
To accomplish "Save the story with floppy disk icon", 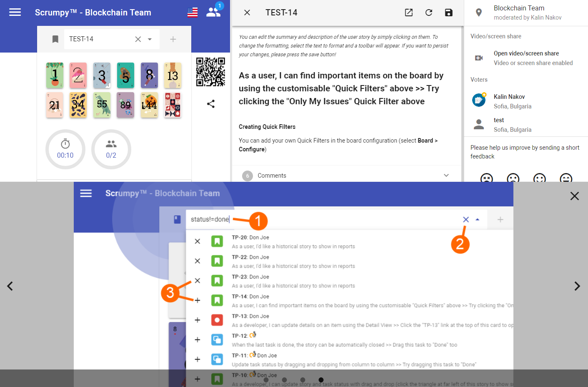I will [x=449, y=13].
